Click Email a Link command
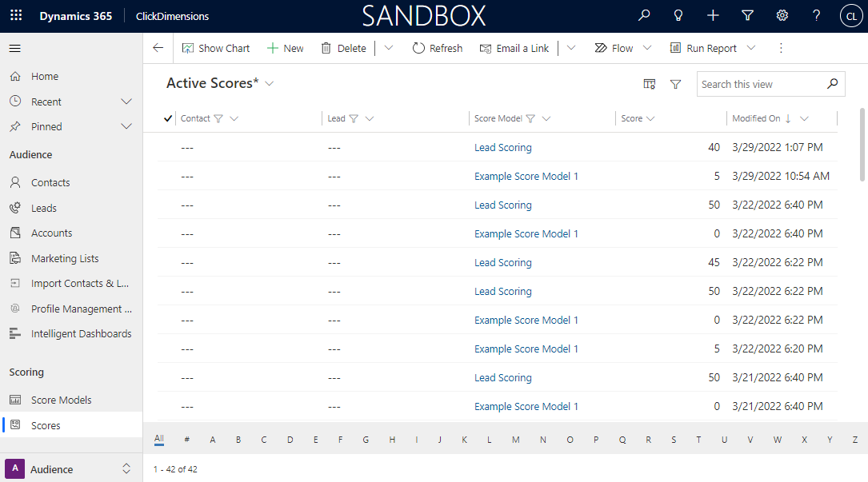This screenshot has width=868, height=482. tap(514, 48)
